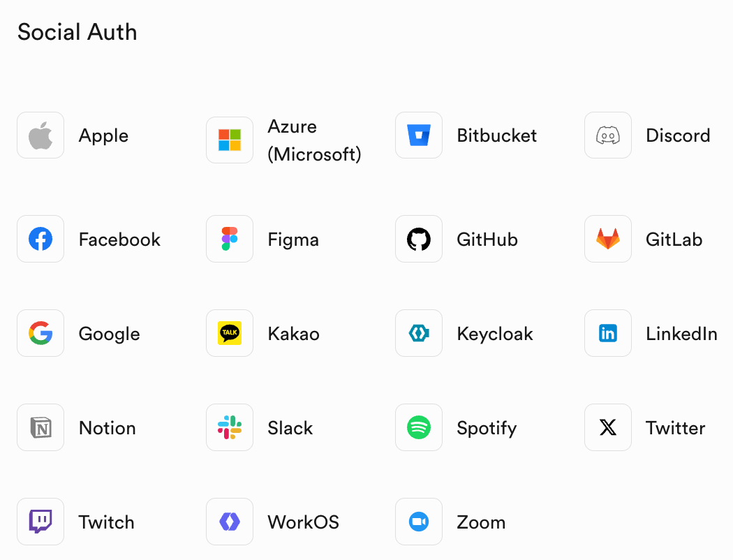Open the Twitter provider link
733x560 pixels.
click(675, 428)
